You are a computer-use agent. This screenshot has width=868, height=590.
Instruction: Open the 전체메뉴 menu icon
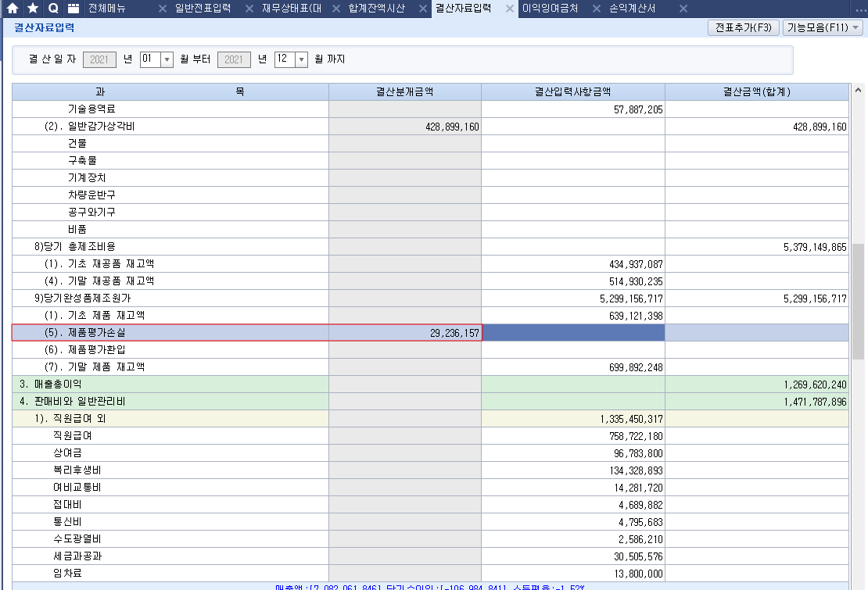(x=74, y=9)
